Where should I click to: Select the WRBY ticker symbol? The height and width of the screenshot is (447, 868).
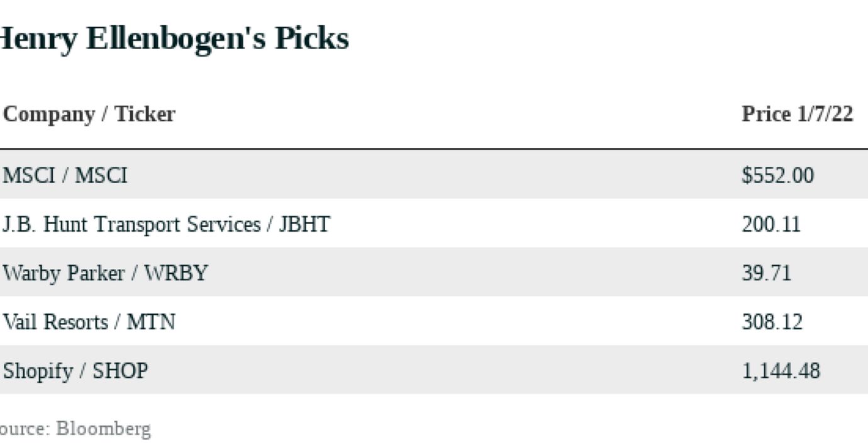175,273
